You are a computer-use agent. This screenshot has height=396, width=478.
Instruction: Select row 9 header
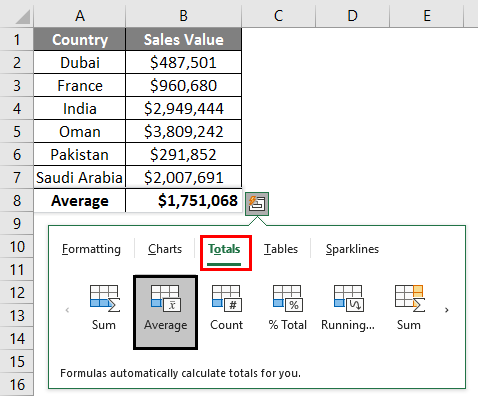pyautogui.click(x=17, y=223)
